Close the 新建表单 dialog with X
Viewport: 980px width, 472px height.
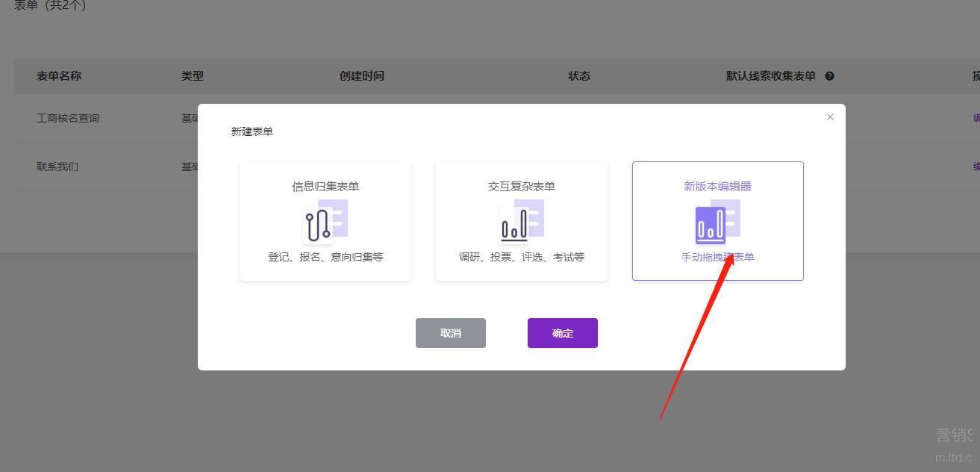point(830,117)
